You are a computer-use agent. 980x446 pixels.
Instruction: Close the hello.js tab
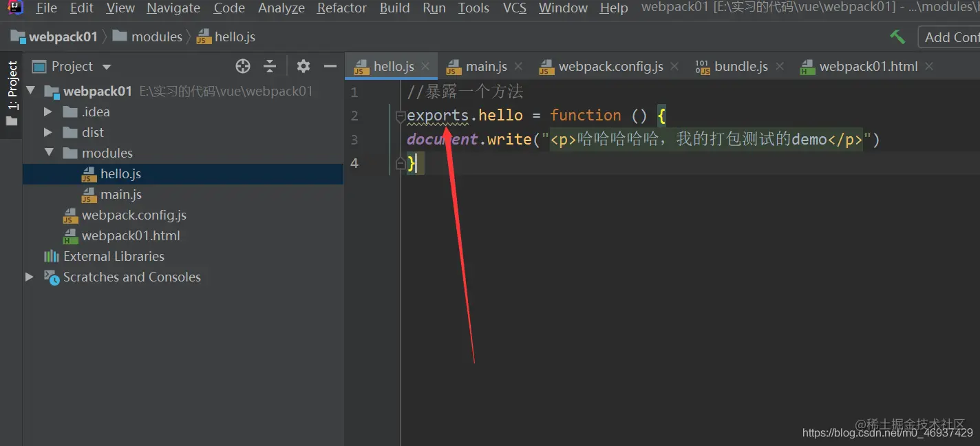(x=425, y=66)
